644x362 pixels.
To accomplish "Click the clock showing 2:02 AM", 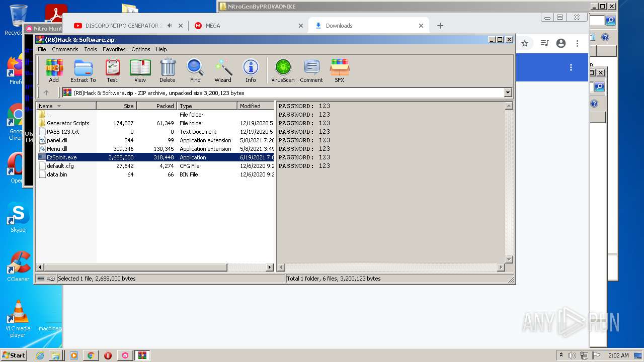I will coord(618,355).
